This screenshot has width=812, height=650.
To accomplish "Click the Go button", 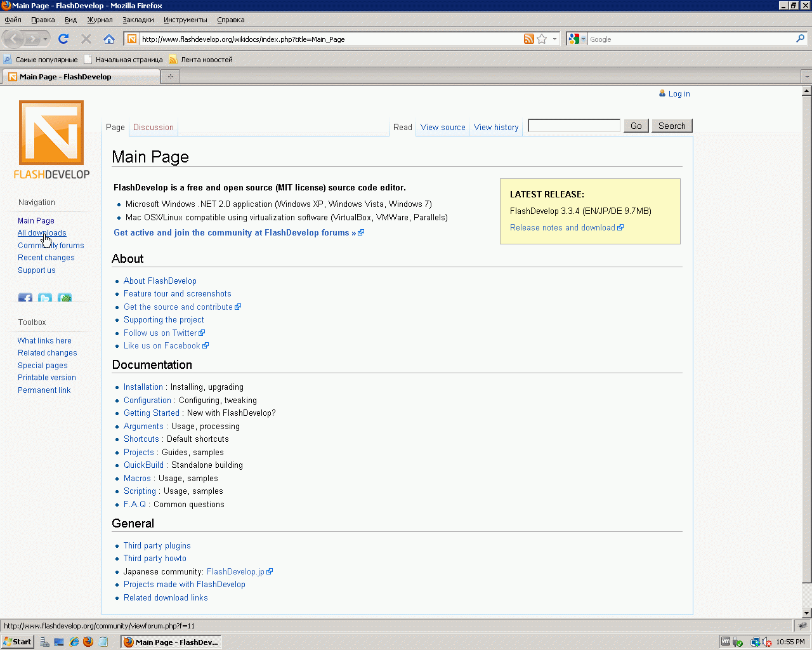I will pyautogui.click(x=636, y=126).
